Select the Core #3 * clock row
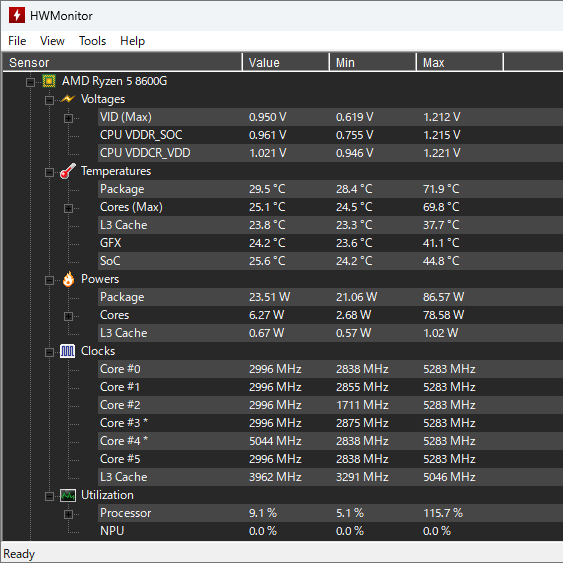This screenshot has width=563, height=563. 330,423
